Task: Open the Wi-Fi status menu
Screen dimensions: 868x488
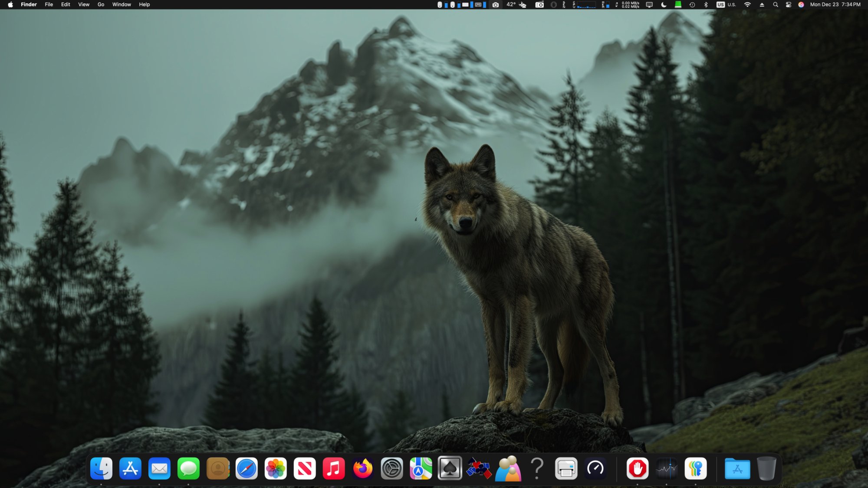Action: point(747,5)
